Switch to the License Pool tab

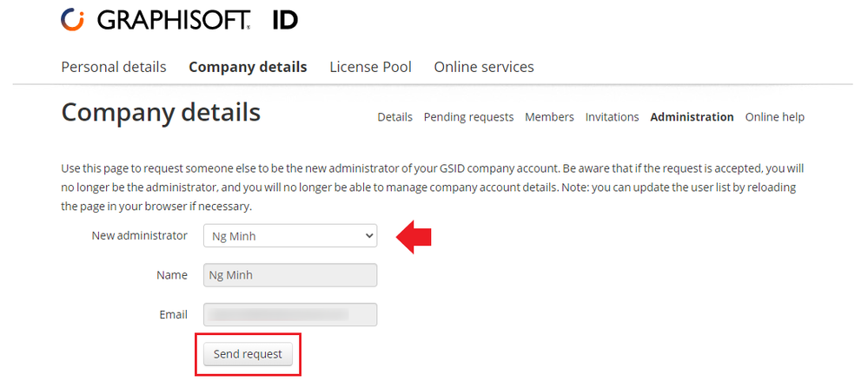click(x=370, y=67)
